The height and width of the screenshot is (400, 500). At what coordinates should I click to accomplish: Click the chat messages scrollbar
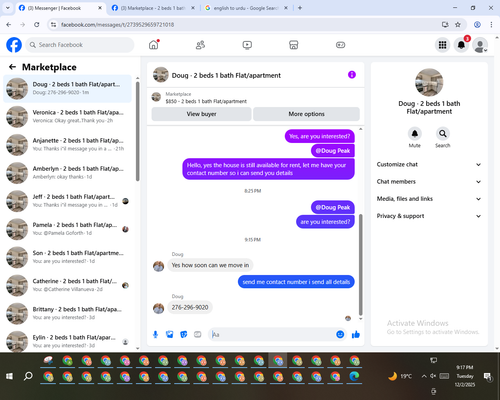tap(360, 265)
